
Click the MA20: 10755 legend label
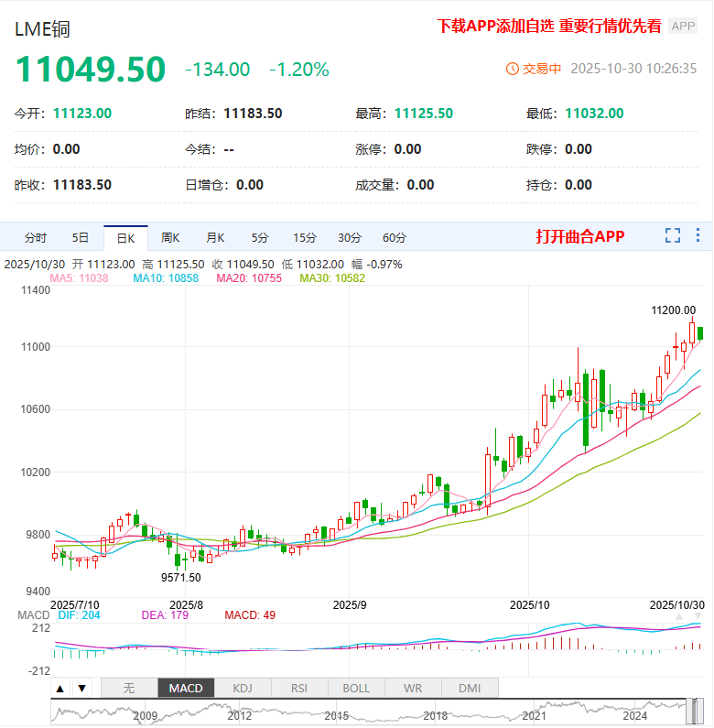coord(249,278)
